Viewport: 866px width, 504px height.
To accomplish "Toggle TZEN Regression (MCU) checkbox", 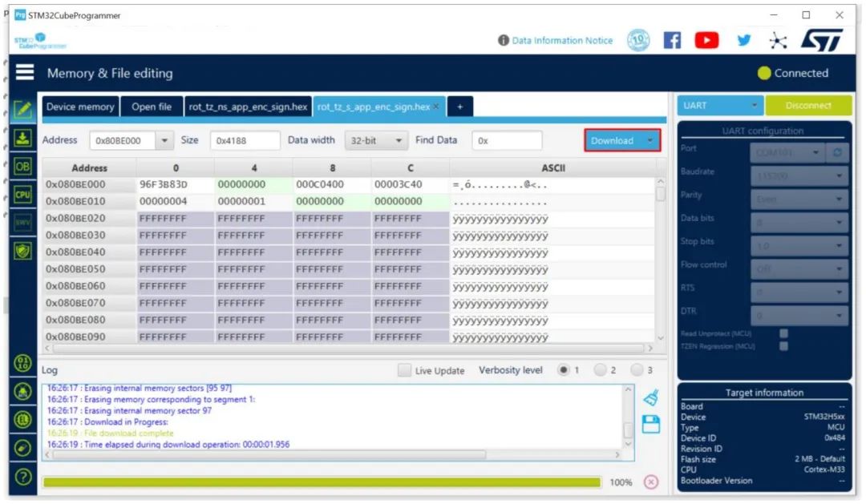I will coord(783,346).
